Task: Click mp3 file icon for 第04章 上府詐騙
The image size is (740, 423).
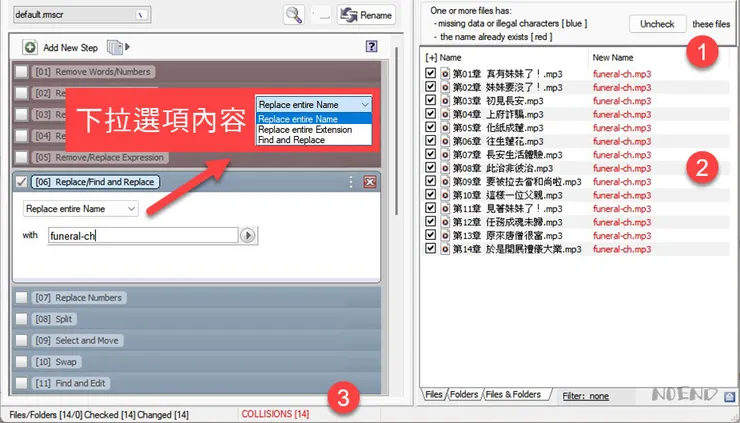Action: pyautogui.click(x=445, y=114)
